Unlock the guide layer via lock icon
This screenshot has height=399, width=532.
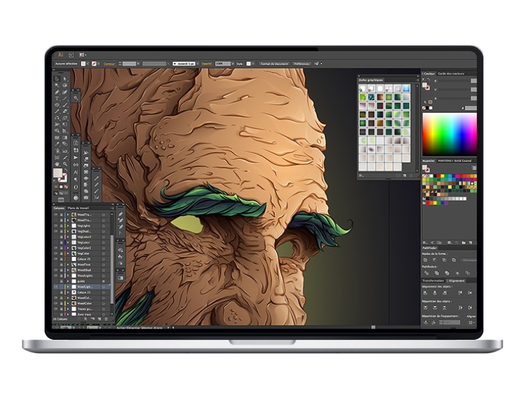coord(61,281)
